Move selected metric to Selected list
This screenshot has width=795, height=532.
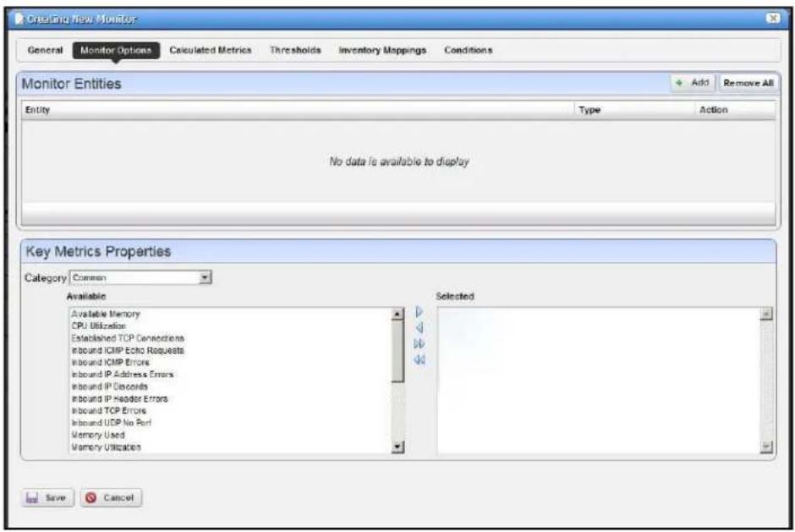(x=419, y=312)
